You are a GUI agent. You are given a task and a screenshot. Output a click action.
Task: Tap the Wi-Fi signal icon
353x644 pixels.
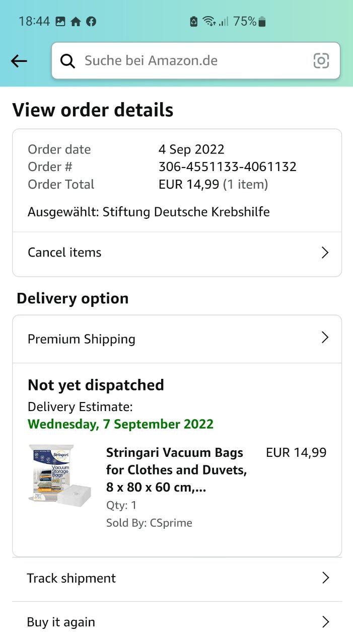208,22
